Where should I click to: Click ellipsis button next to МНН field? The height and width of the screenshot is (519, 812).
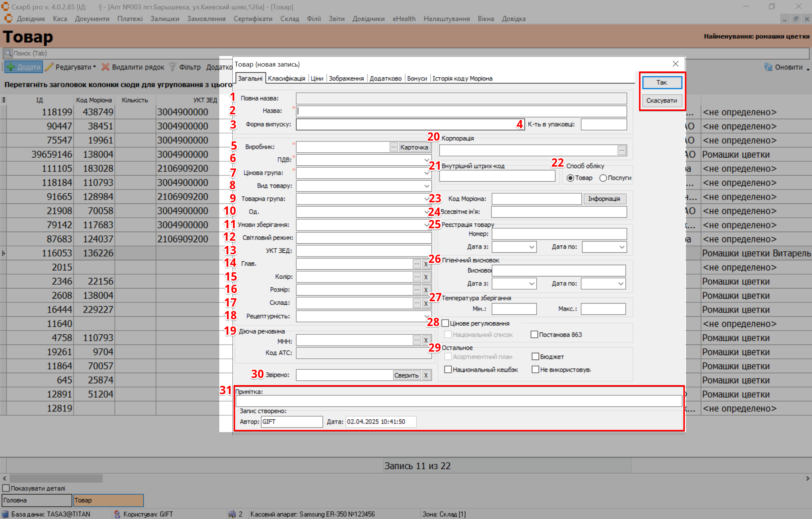pyautogui.click(x=417, y=340)
